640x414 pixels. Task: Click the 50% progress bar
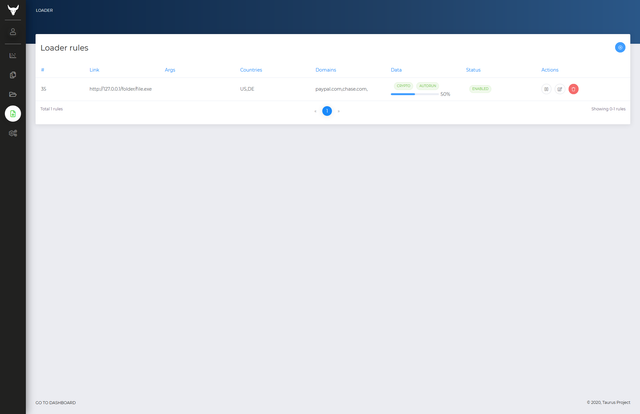[415, 94]
